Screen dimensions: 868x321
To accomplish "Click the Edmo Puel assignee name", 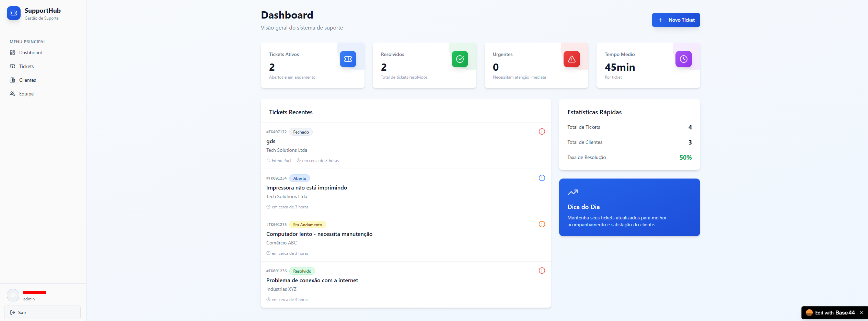I will coord(281,161).
